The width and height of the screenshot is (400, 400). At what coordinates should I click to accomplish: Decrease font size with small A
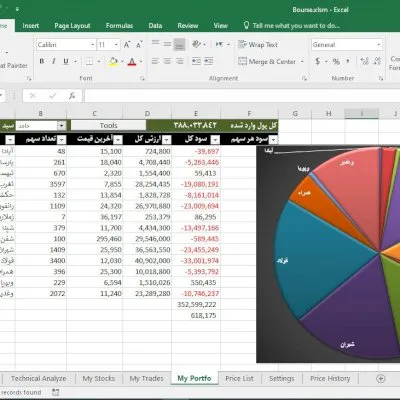pos(139,45)
